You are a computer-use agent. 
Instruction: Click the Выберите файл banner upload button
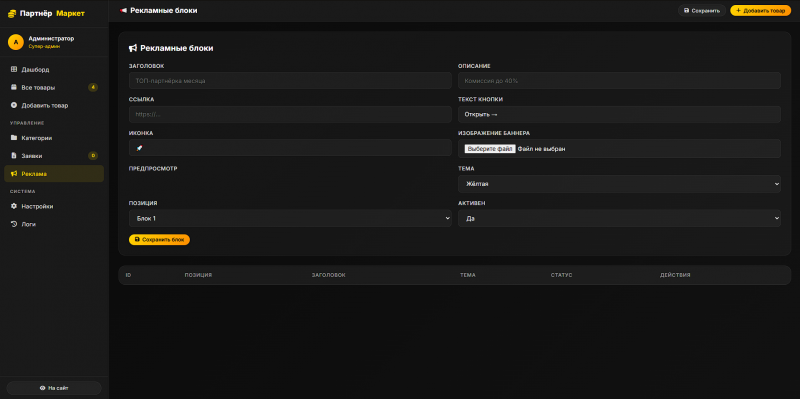click(490, 149)
